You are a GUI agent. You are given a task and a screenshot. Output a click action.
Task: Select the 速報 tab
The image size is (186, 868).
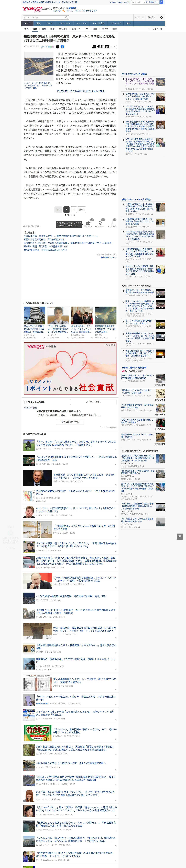point(38,24)
